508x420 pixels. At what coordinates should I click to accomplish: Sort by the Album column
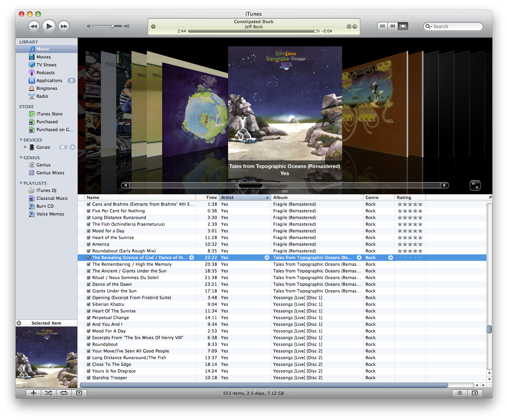(317, 197)
